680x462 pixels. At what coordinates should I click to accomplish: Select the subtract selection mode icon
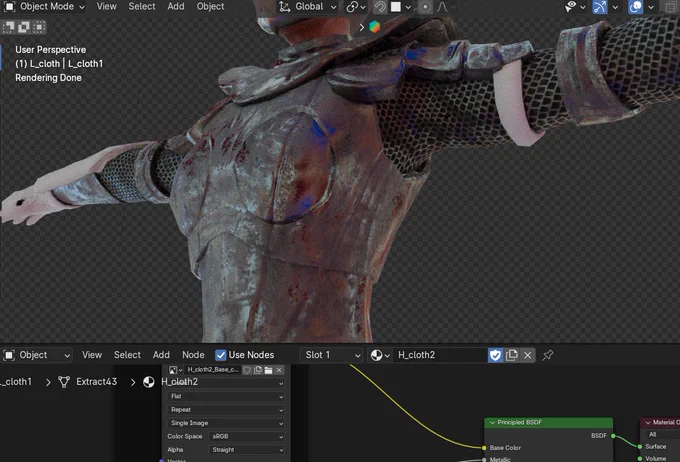pos(39,27)
